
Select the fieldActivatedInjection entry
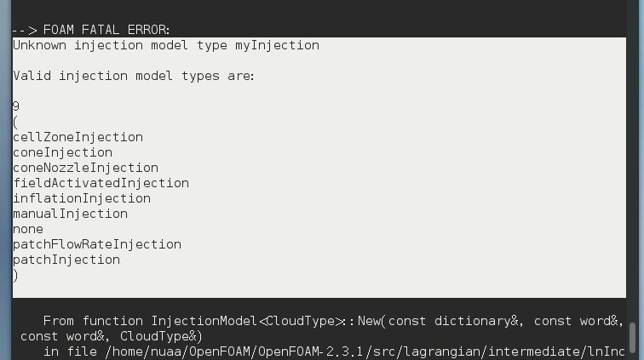(x=101, y=183)
